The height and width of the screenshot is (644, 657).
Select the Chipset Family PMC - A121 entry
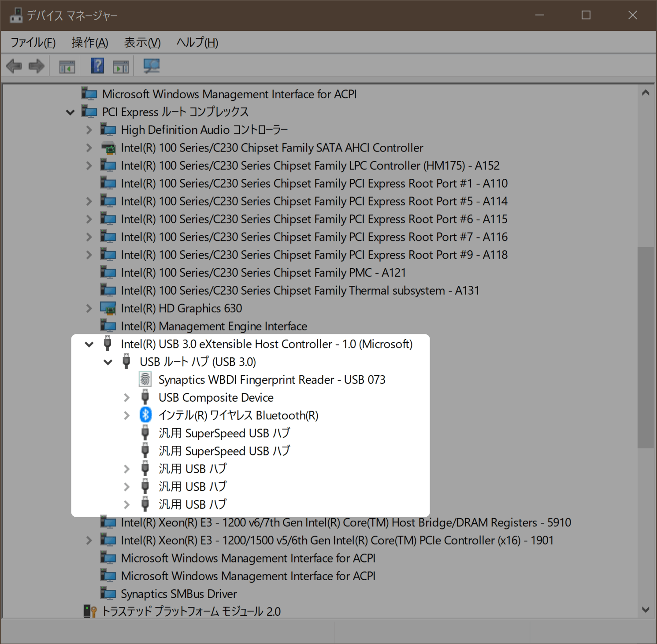coord(264,273)
